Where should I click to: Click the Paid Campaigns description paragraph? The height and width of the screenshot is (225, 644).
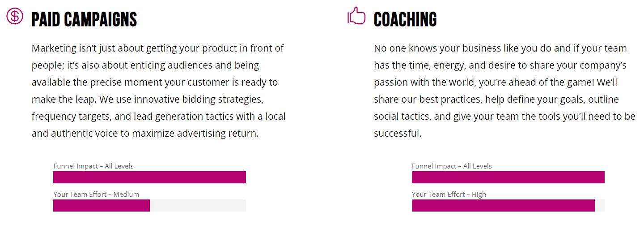pyautogui.click(x=159, y=91)
